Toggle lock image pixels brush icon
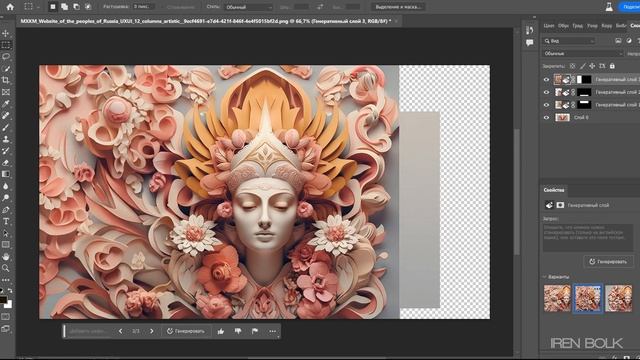Image resolution: width=640 pixels, height=360 pixels. coord(582,66)
